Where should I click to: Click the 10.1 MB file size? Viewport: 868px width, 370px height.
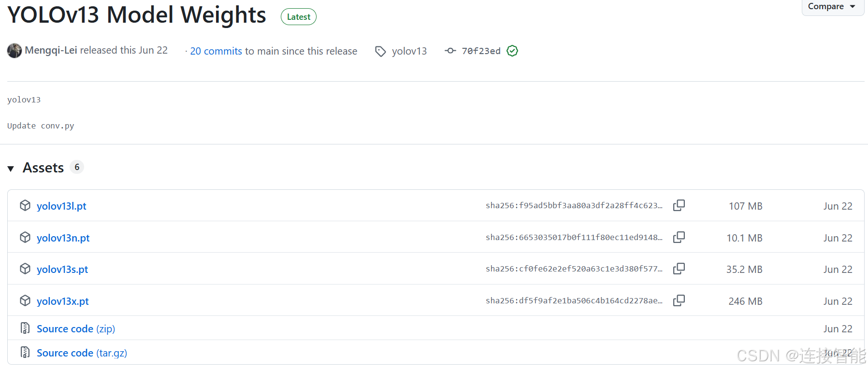tap(744, 238)
